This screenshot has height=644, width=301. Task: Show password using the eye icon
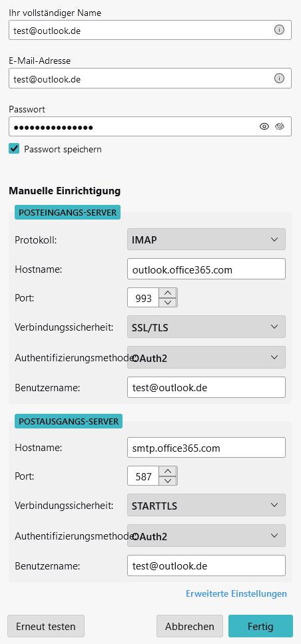point(264,126)
